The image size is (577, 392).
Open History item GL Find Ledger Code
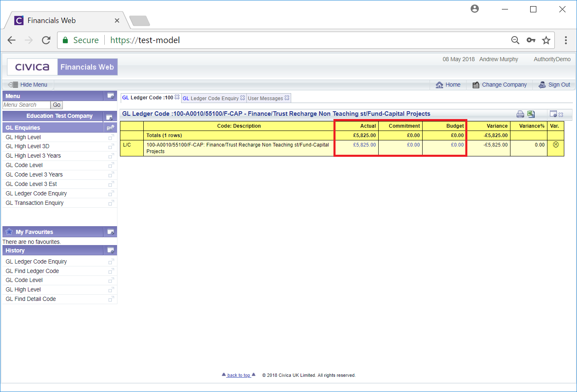coord(32,271)
